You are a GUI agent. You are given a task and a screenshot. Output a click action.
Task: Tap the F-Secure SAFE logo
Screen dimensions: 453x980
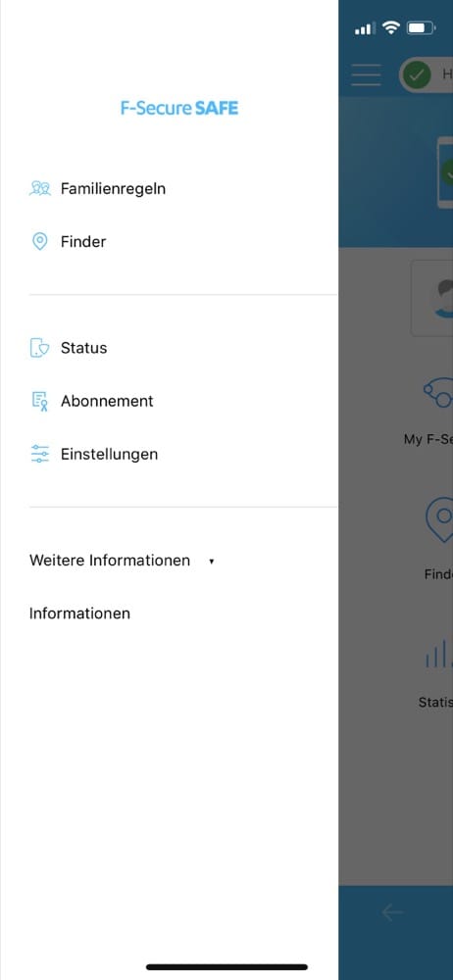tap(179, 108)
